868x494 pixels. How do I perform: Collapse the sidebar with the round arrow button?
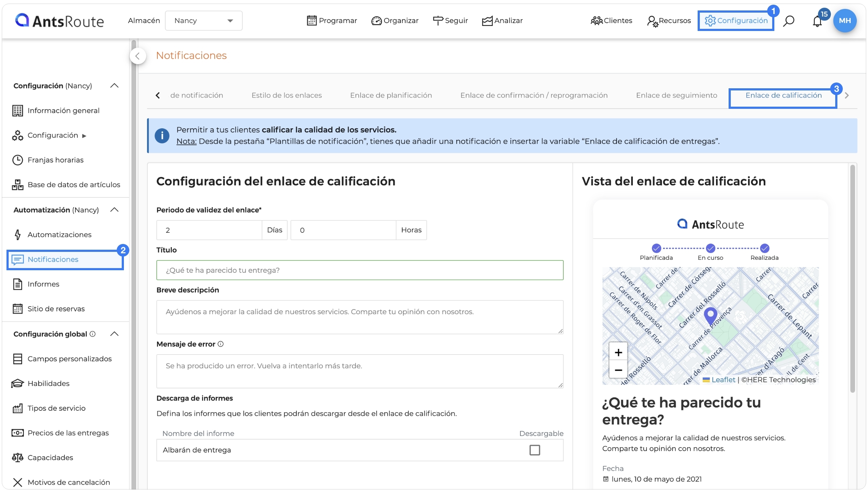pyautogui.click(x=138, y=56)
